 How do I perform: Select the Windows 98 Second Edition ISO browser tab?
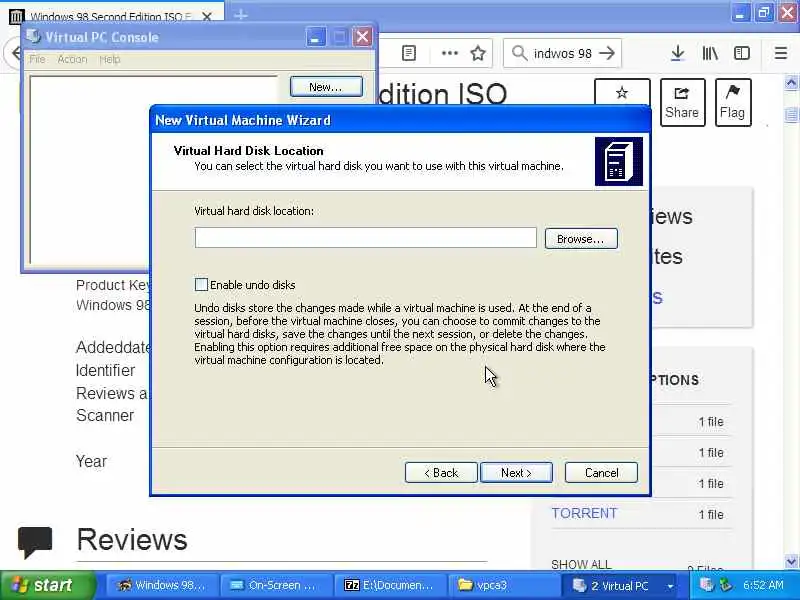coord(110,16)
